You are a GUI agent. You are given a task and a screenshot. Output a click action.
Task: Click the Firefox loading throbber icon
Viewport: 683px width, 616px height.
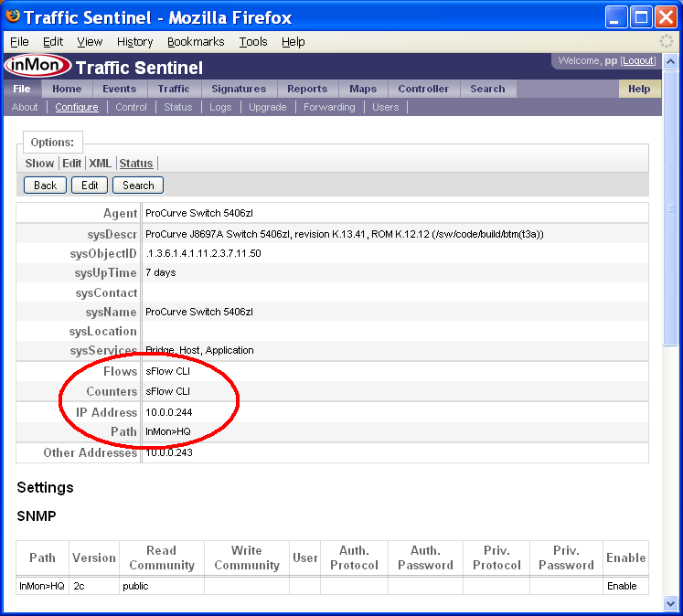click(667, 42)
